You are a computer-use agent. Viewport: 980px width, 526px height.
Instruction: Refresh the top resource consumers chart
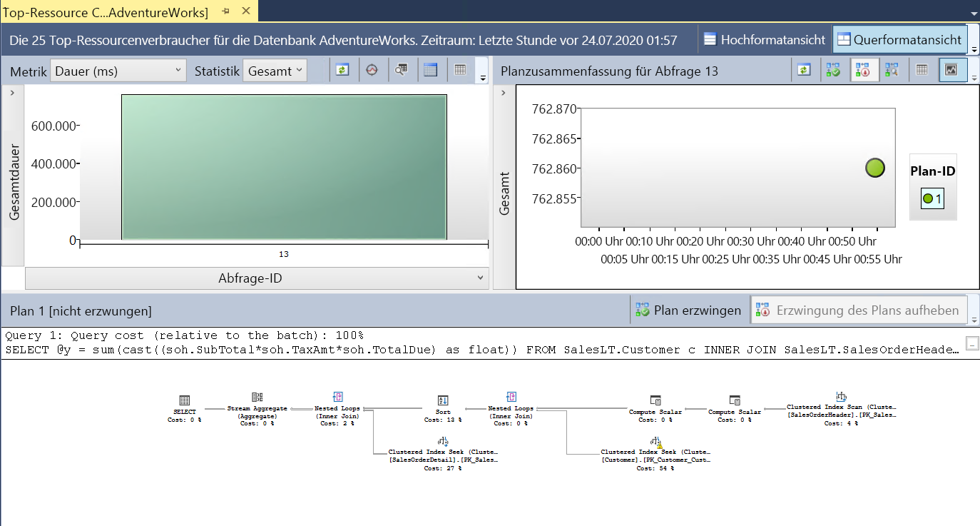click(x=343, y=70)
